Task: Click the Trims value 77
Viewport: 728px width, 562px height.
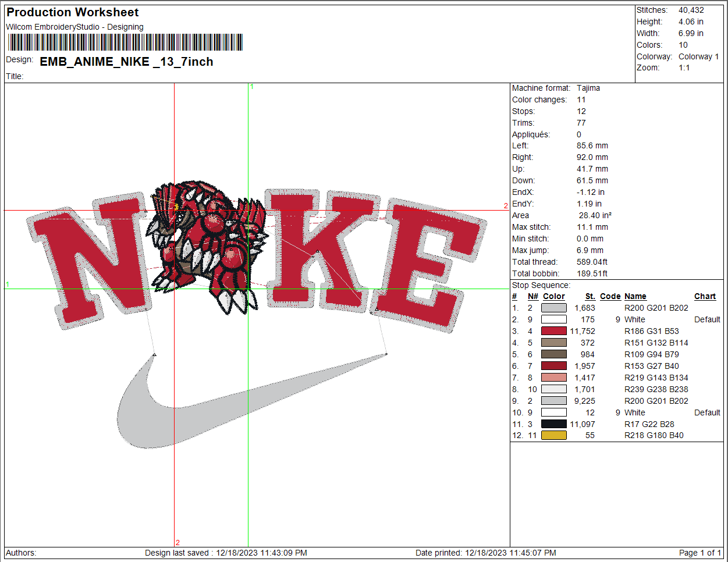Action: (581, 123)
